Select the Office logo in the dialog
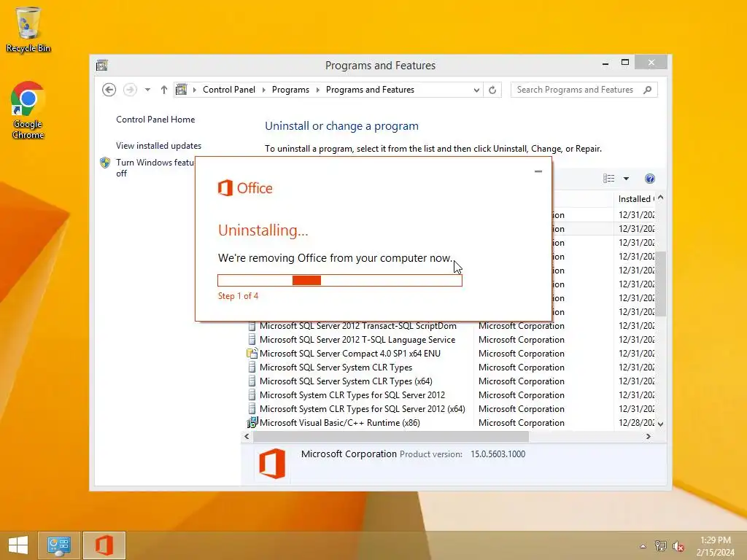This screenshot has width=747, height=560. (x=245, y=188)
